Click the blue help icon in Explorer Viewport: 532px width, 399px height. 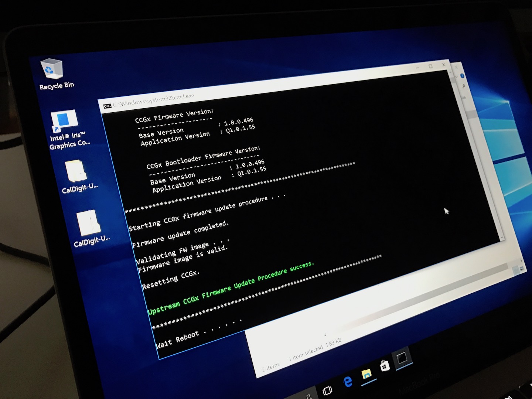(462, 76)
